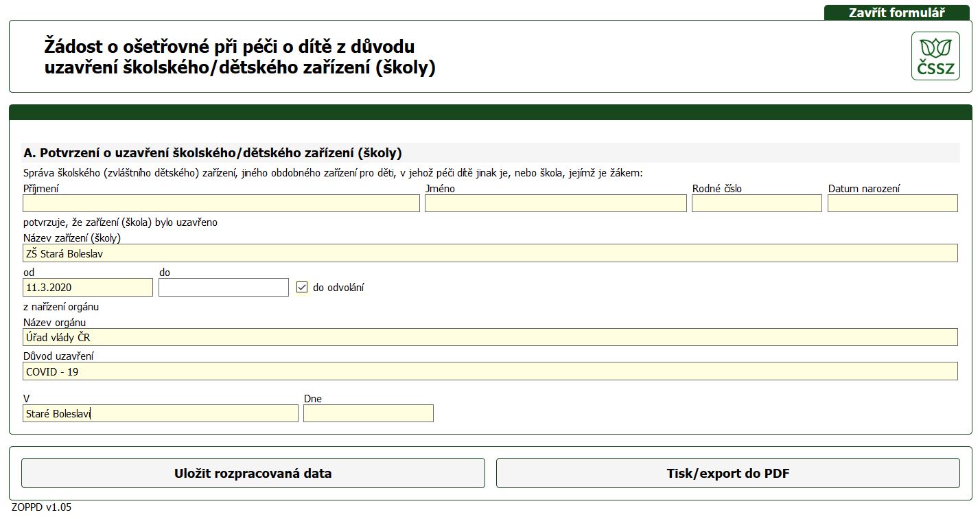Click the 'ZOPPD v1.05' version label

(x=41, y=507)
